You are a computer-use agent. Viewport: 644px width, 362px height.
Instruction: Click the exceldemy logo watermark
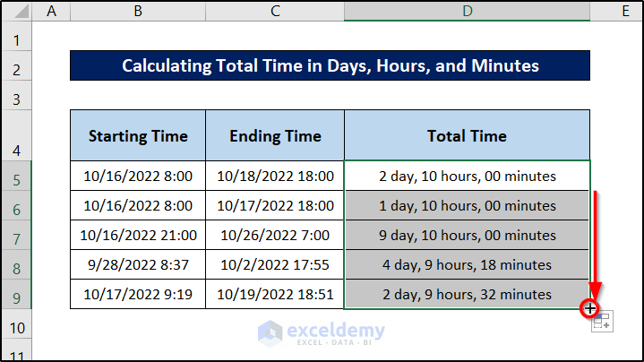click(x=322, y=332)
